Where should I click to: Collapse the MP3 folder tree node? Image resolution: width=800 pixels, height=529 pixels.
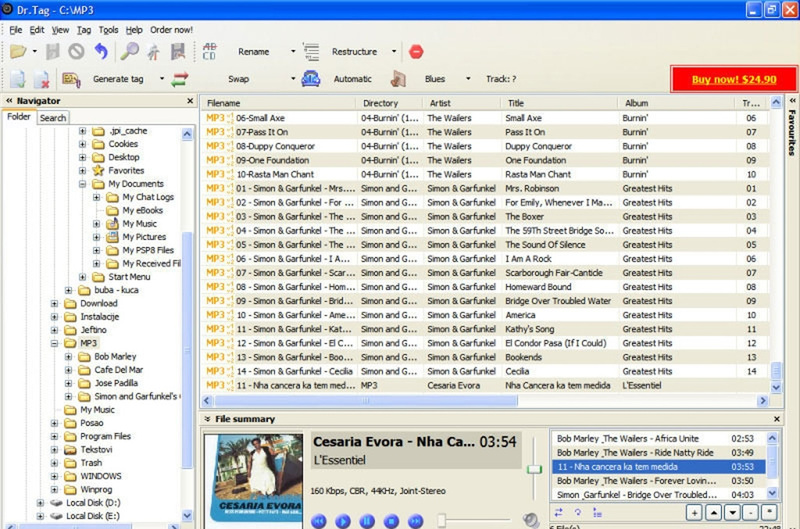[54, 343]
